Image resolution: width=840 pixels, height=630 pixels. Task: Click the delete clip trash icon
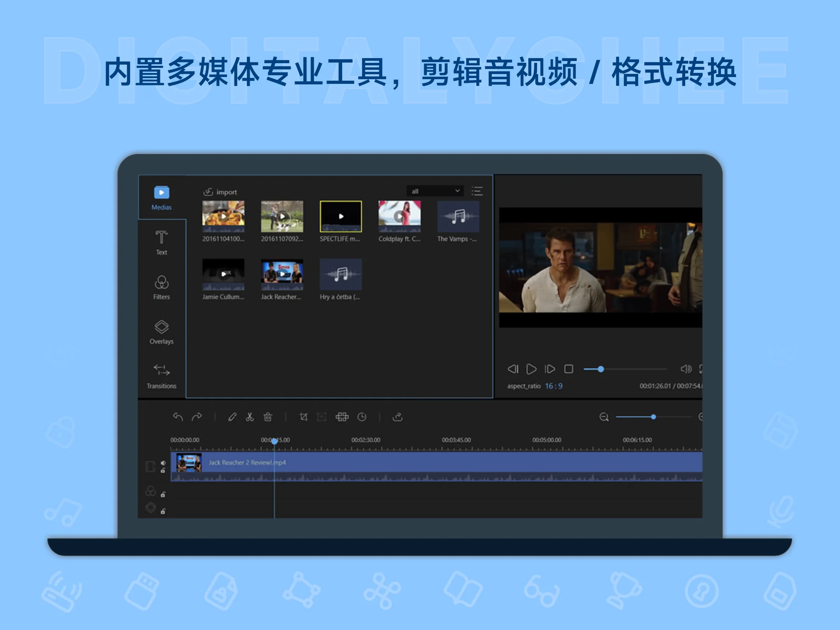(x=268, y=417)
